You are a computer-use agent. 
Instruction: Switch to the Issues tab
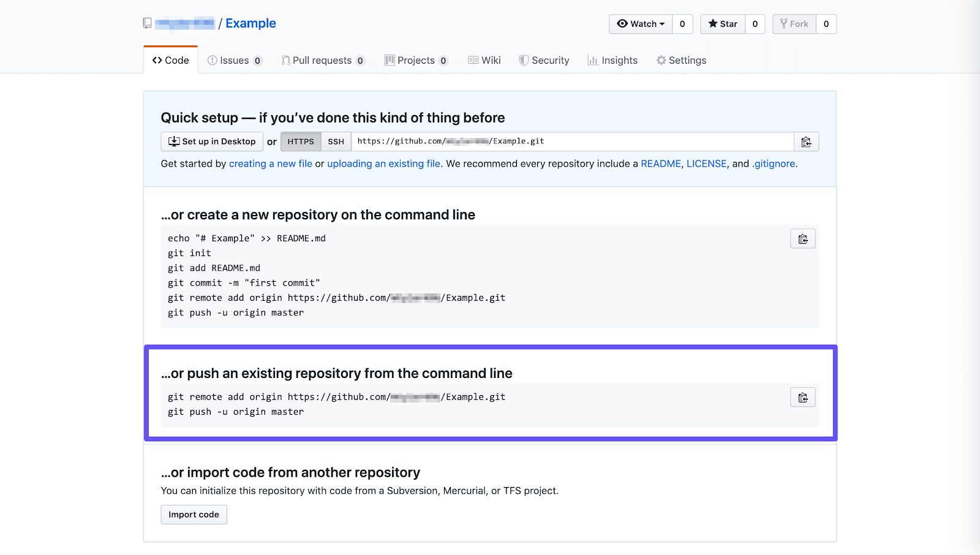click(235, 60)
